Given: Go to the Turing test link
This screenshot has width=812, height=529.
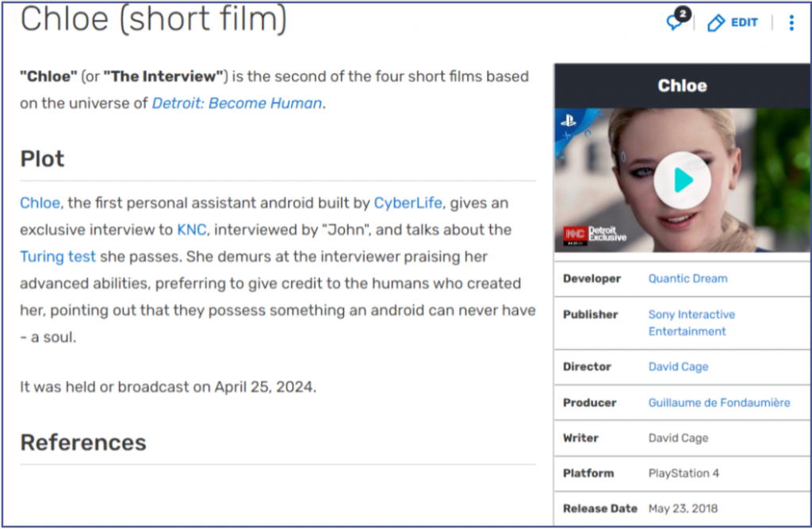Looking at the screenshot, I should (57, 256).
